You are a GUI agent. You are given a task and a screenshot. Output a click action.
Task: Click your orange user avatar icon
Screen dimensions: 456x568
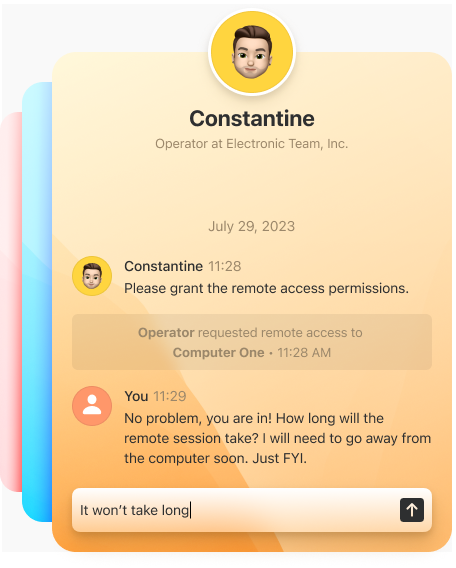click(92, 406)
